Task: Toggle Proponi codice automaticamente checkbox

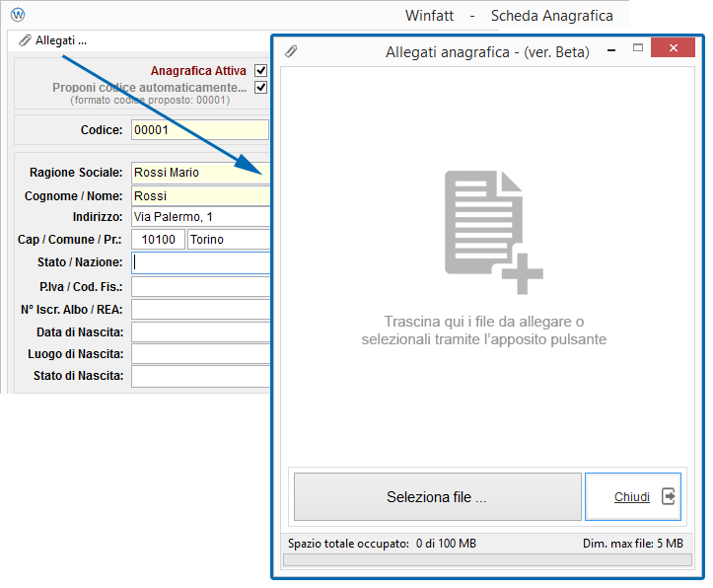Action: point(260,88)
